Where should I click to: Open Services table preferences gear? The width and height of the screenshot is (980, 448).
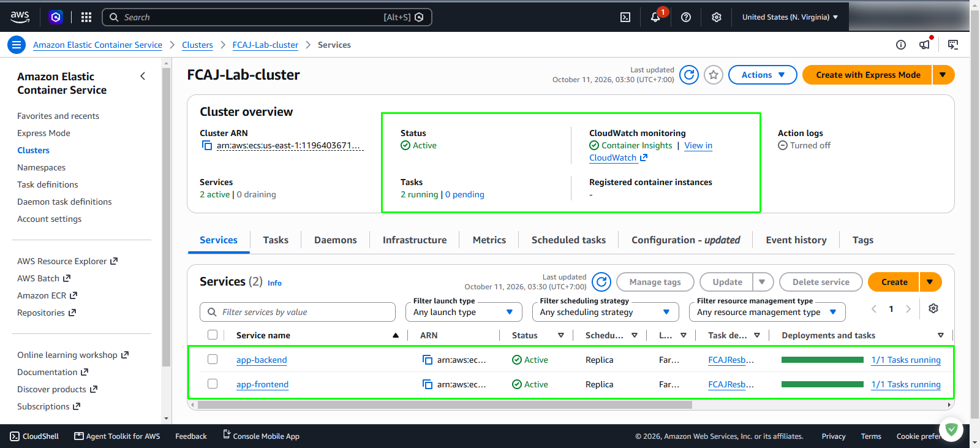tap(933, 309)
